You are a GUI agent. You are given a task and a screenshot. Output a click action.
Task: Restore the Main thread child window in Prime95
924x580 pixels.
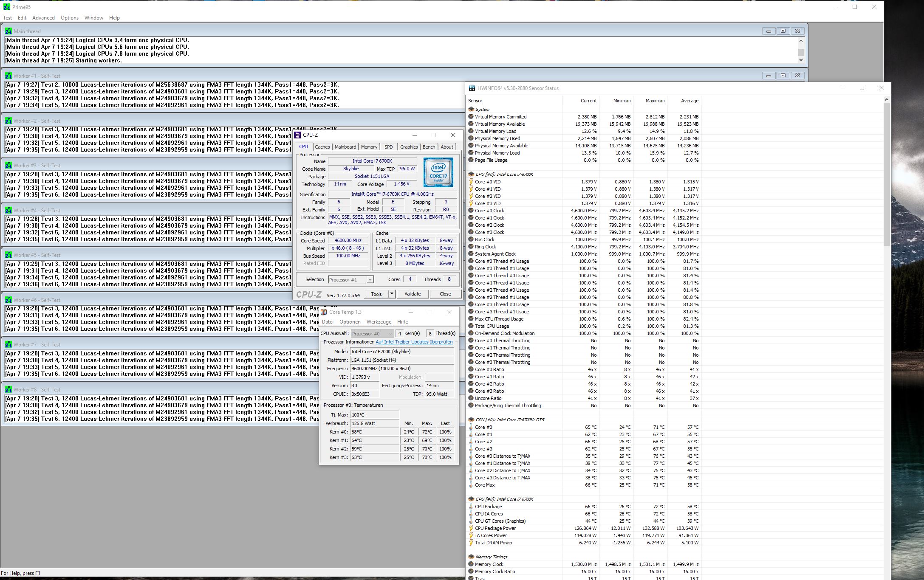click(x=783, y=31)
